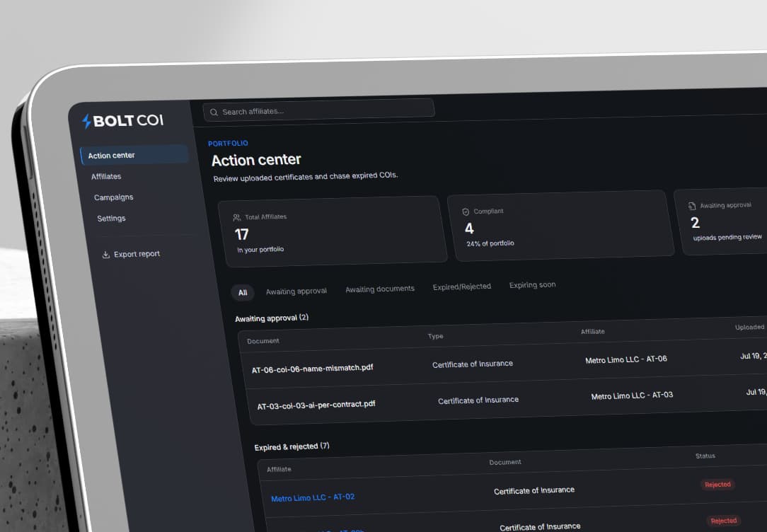The width and height of the screenshot is (767, 532).
Task: Switch to the Awaiting approval filter tab
Action: 296,291
